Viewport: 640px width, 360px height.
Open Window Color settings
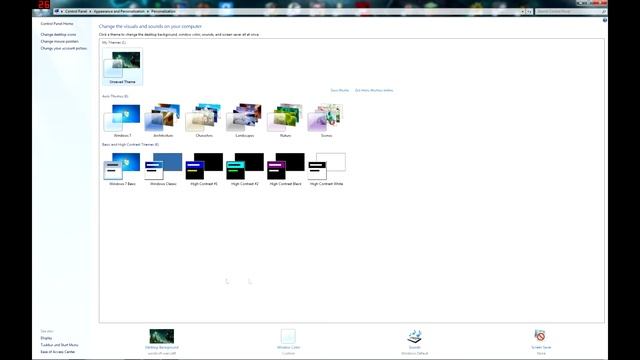pos(288,342)
